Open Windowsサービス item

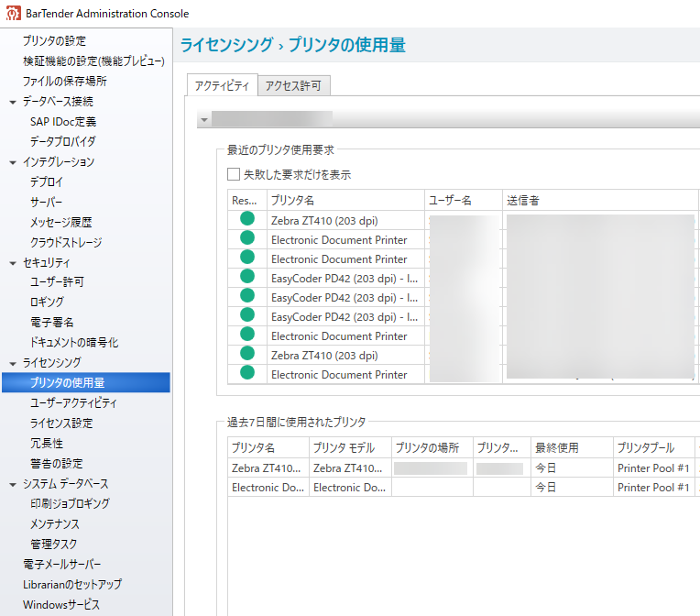coord(61,604)
